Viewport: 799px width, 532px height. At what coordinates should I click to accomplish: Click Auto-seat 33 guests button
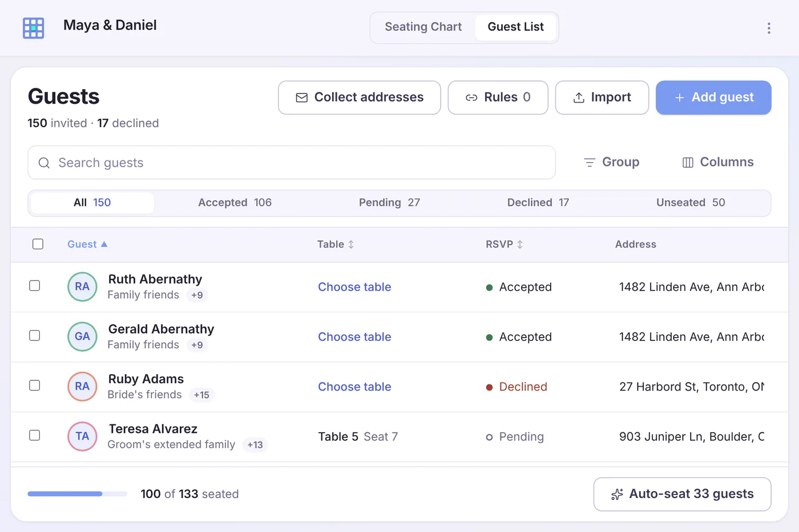click(683, 494)
